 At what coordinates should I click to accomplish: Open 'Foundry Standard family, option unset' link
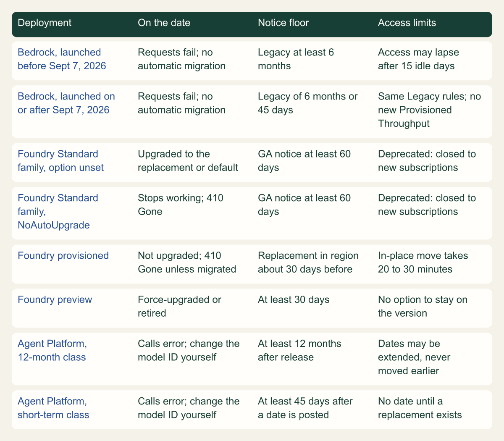(x=60, y=161)
